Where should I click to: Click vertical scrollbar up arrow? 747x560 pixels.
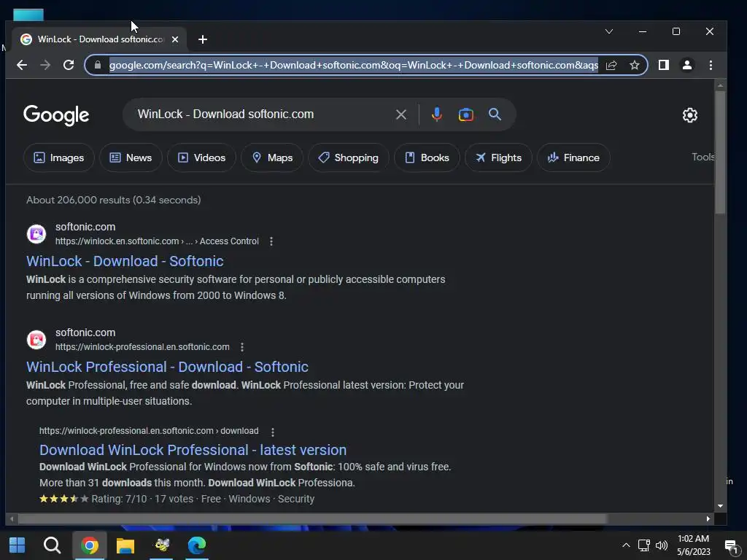click(720, 85)
